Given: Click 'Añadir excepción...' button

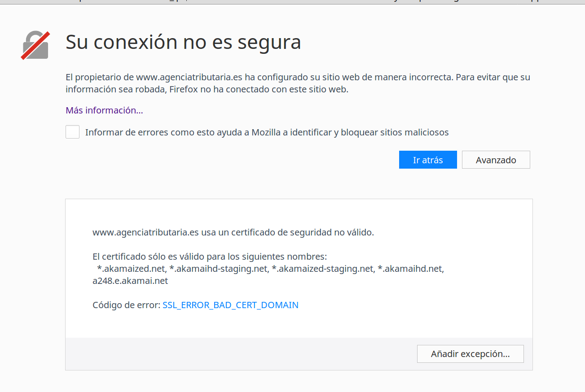Looking at the screenshot, I should 470,354.
